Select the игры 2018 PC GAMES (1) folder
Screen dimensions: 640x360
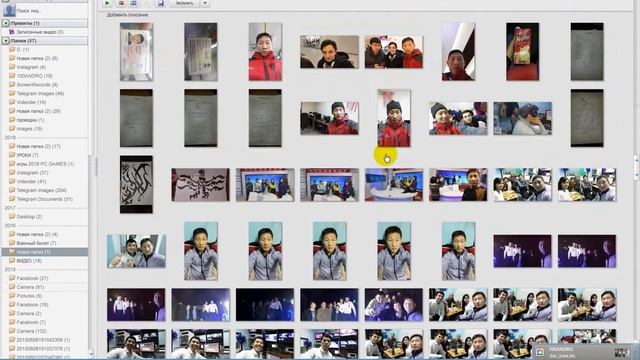45,164
